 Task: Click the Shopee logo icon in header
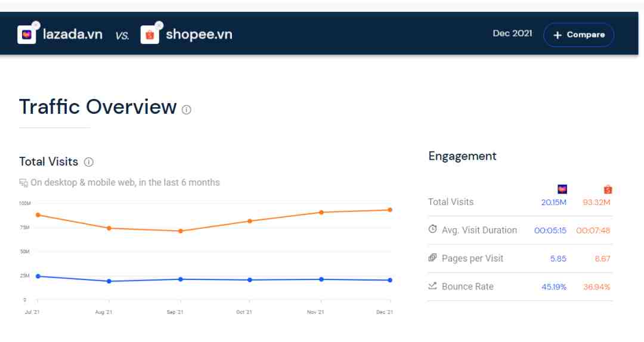(x=150, y=35)
